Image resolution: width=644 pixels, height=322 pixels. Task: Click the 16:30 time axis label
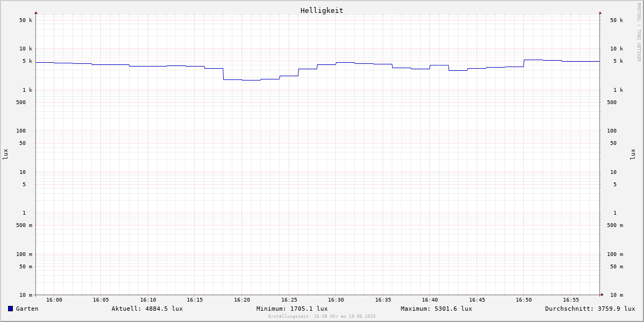pos(336,300)
